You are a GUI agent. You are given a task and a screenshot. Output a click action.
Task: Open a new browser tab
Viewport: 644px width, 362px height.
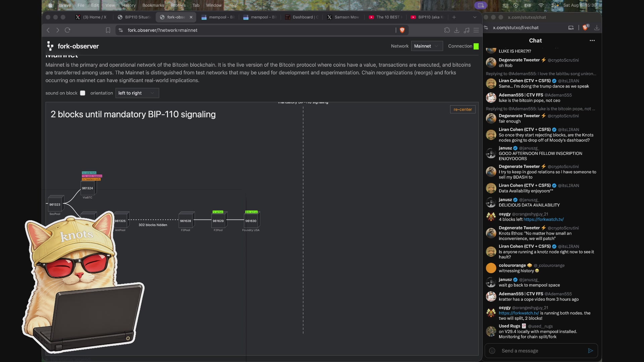[454, 17]
